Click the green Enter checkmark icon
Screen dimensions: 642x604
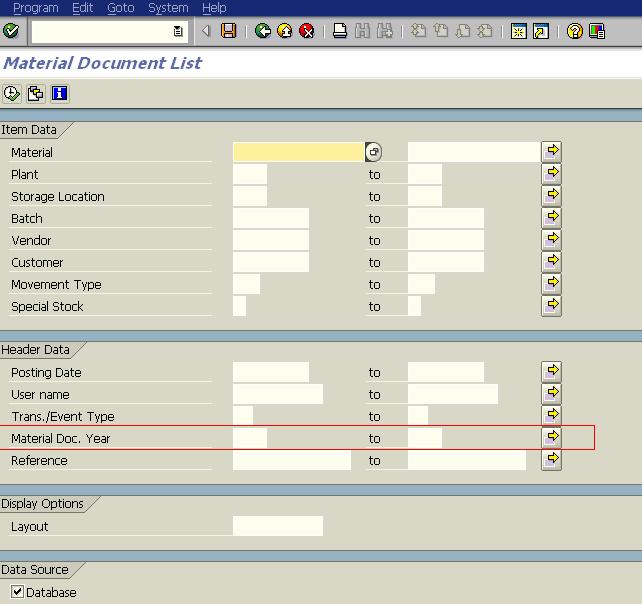(x=11, y=31)
